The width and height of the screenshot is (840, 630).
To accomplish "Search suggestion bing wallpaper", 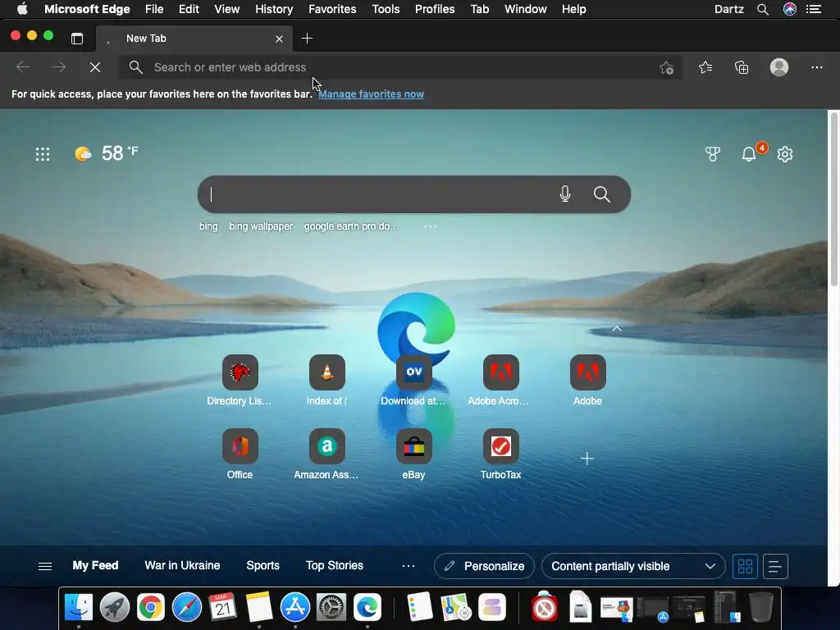I will pos(261,226).
